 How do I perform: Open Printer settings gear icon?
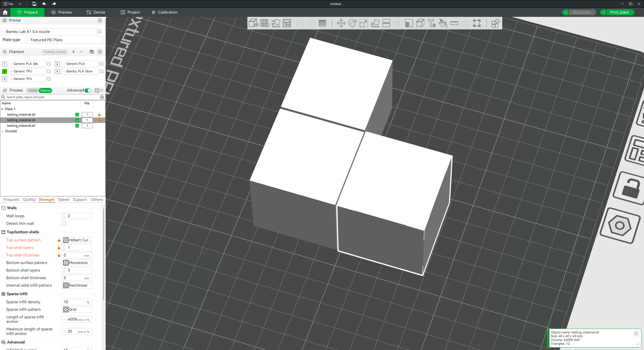pos(100,20)
